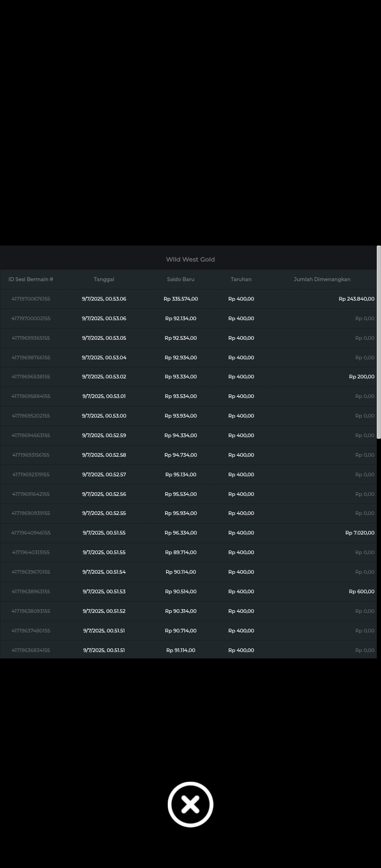The height and width of the screenshot is (868, 381).
Task: Click the 'Saldo Baru' column header
Action: point(180,279)
